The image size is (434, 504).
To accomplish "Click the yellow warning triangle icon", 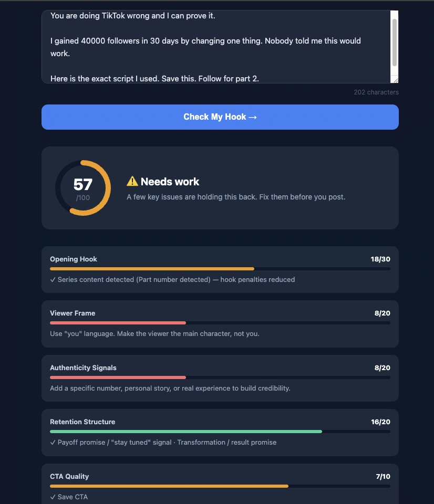I will (x=133, y=181).
